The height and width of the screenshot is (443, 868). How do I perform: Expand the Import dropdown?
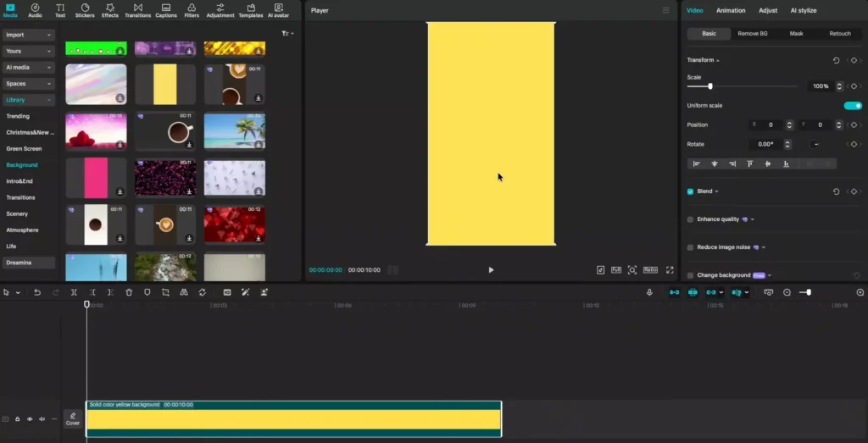[x=28, y=35]
